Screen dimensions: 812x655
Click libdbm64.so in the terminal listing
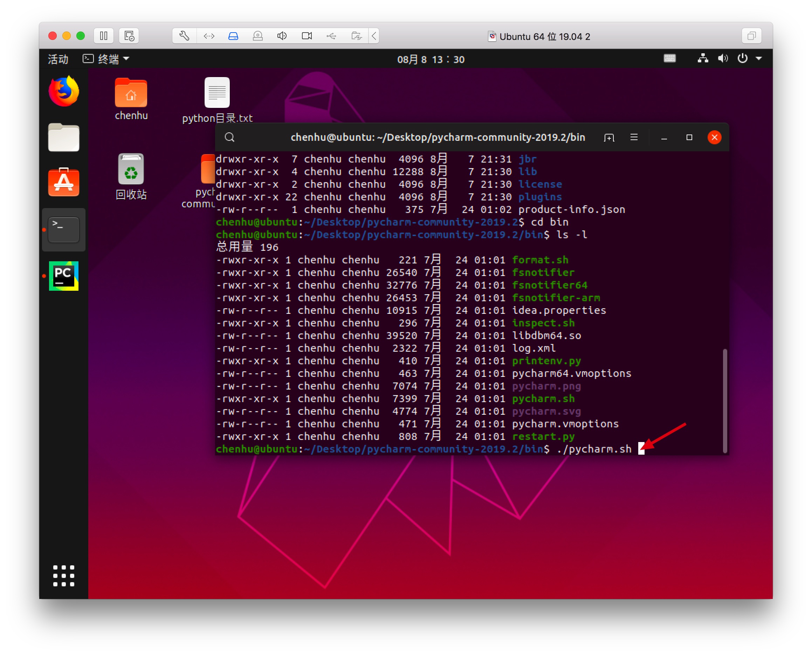pyautogui.click(x=546, y=336)
